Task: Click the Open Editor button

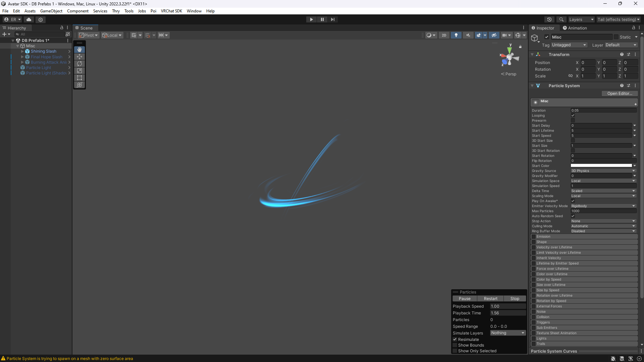Action: coord(619,94)
